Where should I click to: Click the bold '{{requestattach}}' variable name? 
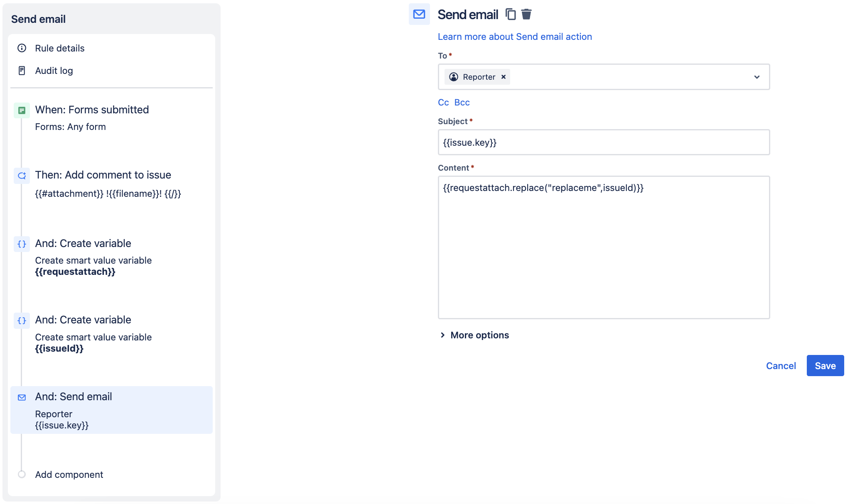pyautogui.click(x=75, y=272)
